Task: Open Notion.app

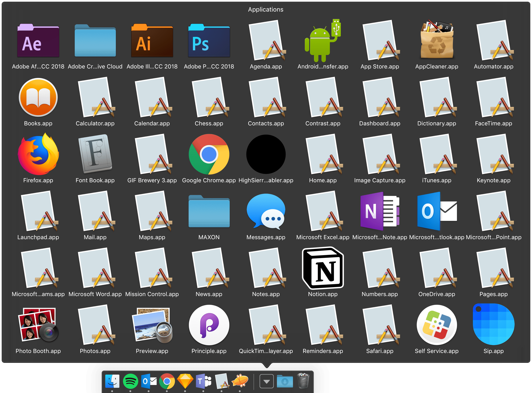Action: 322,268
